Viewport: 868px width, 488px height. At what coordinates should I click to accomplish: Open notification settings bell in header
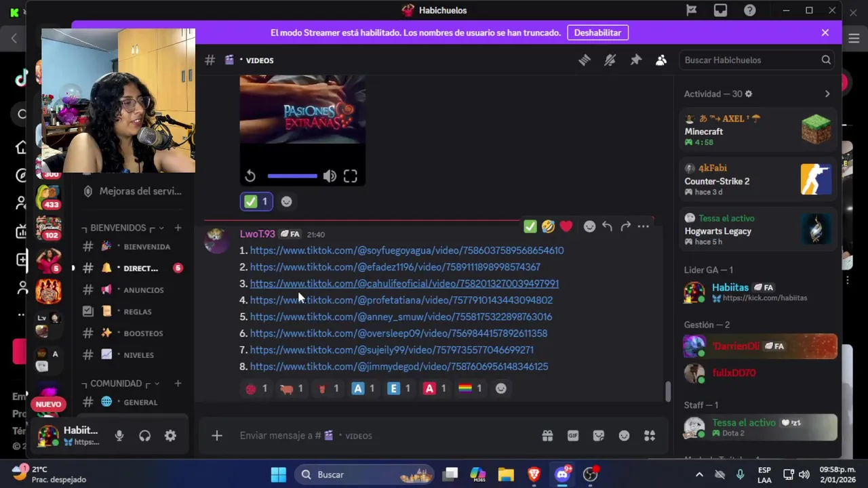[610, 60]
